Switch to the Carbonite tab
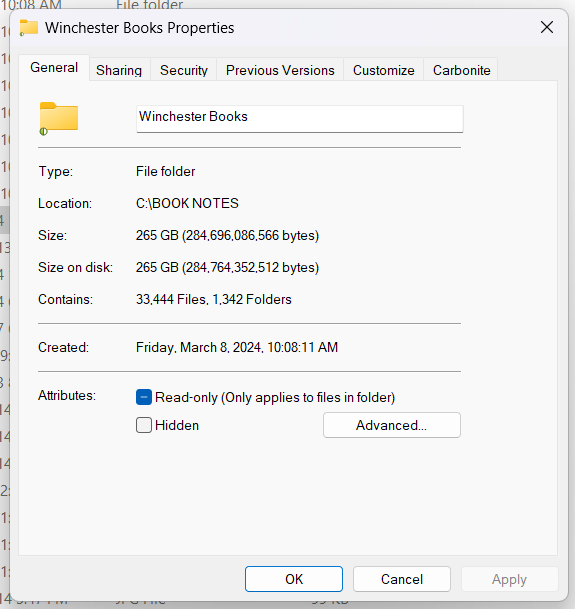575x609 pixels. 462,70
